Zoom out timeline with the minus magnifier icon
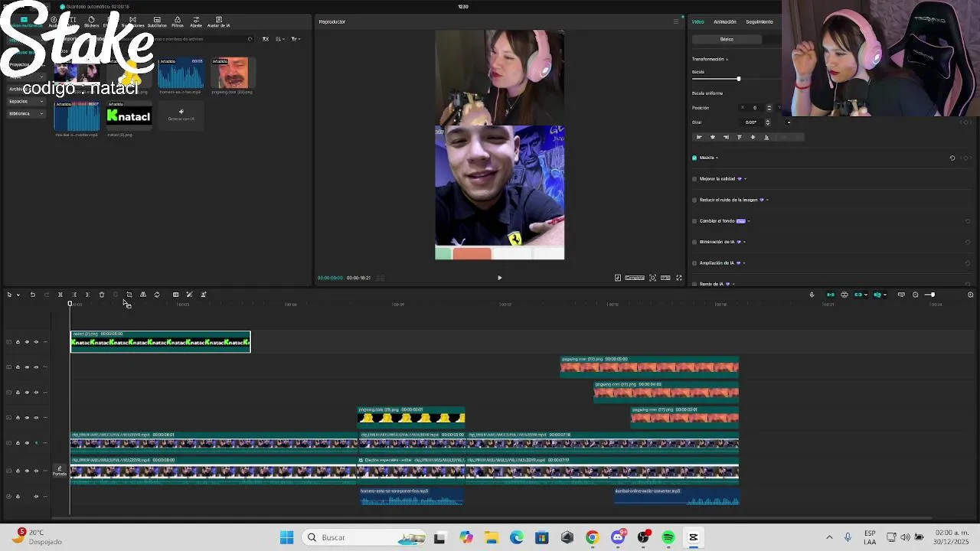 pyautogui.click(x=915, y=295)
